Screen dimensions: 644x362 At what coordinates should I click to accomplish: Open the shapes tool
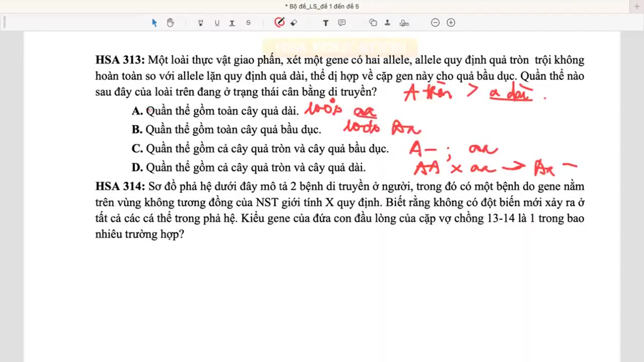tap(373, 23)
